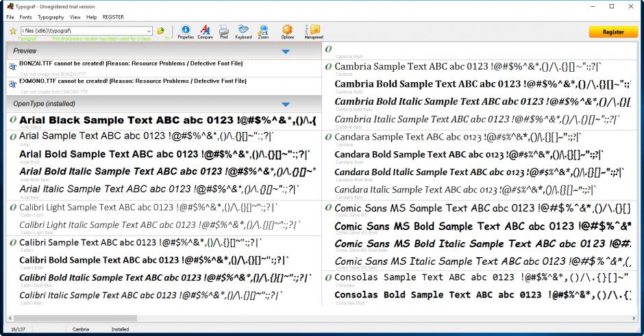This screenshot has width=644, height=336.
Task: Select Candara Bold Sample Text row
Action: point(469,155)
